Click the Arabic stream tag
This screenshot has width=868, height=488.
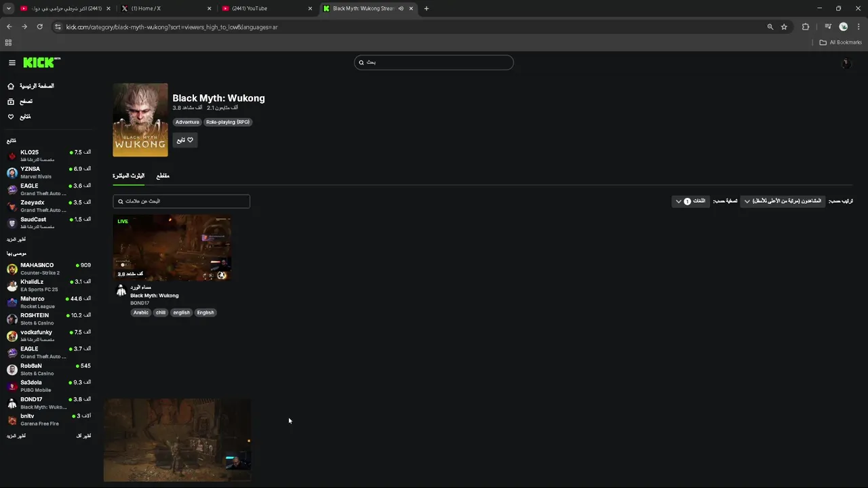coord(141,312)
